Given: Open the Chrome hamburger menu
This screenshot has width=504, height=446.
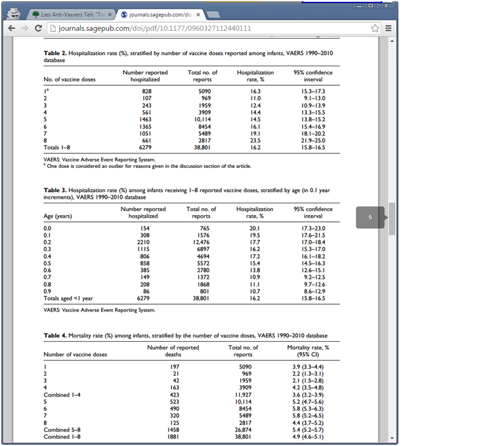Looking at the screenshot, I should (x=388, y=28).
